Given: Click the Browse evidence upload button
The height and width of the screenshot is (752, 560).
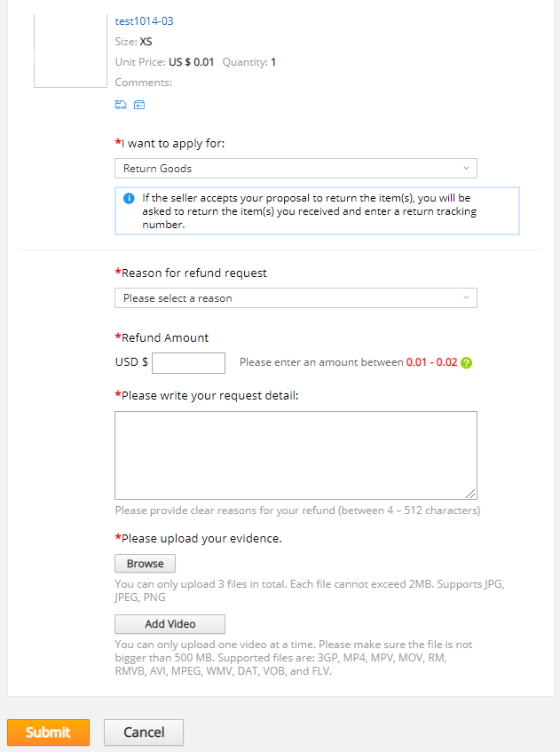Looking at the screenshot, I should (x=145, y=564).
